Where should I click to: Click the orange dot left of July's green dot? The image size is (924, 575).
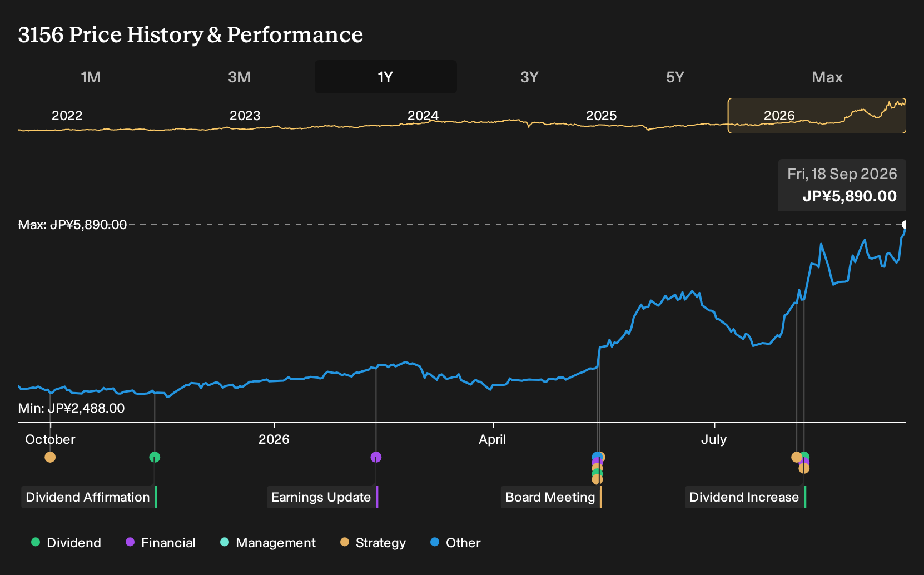tap(796, 457)
